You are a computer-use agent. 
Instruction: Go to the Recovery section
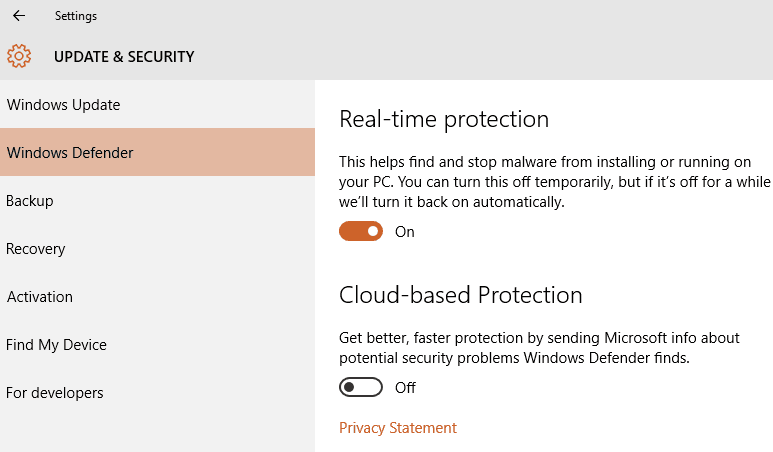pos(157,248)
